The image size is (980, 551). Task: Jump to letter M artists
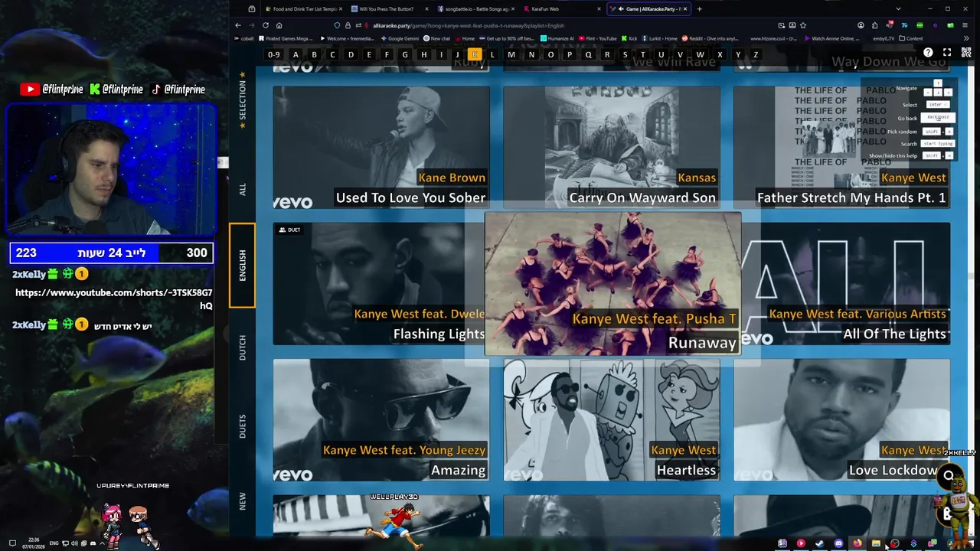(511, 54)
